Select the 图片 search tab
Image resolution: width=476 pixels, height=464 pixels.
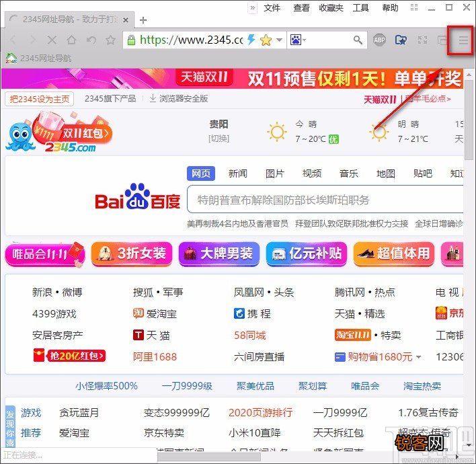tap(275, 173)
